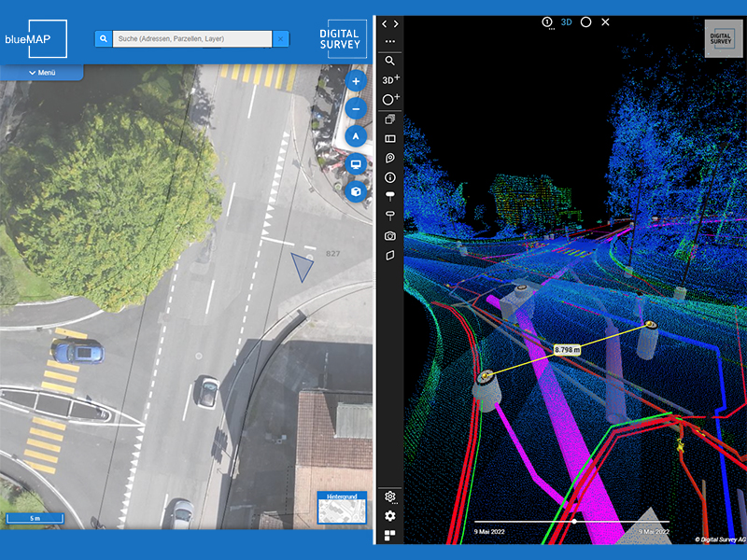
Task: Click the timeline slider handle for 9 Mai 2022
Action: [573, 522]
